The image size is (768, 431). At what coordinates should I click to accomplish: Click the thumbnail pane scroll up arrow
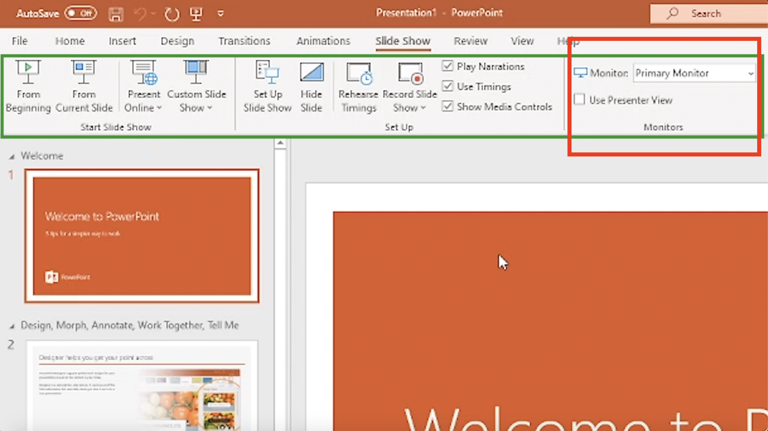(280, 144)
